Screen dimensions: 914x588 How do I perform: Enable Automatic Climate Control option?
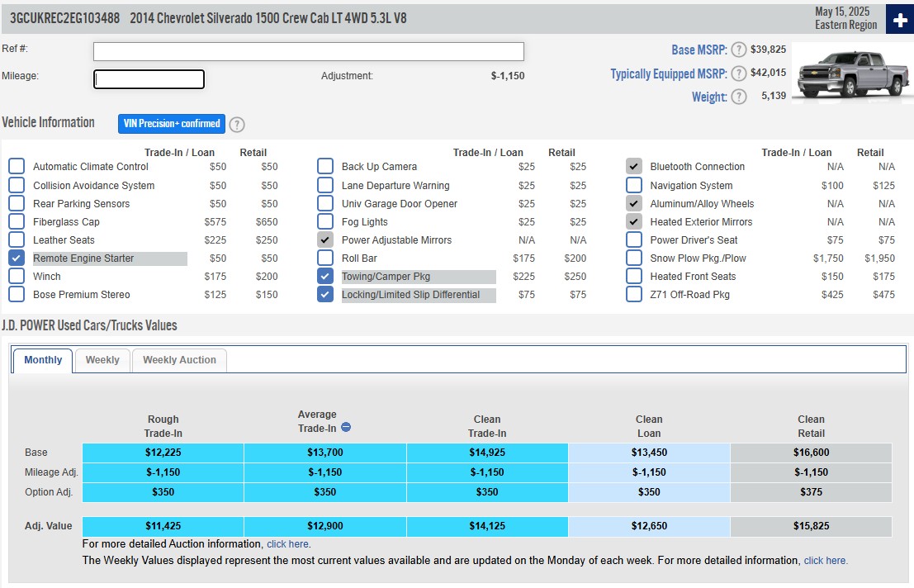[17, 167]
